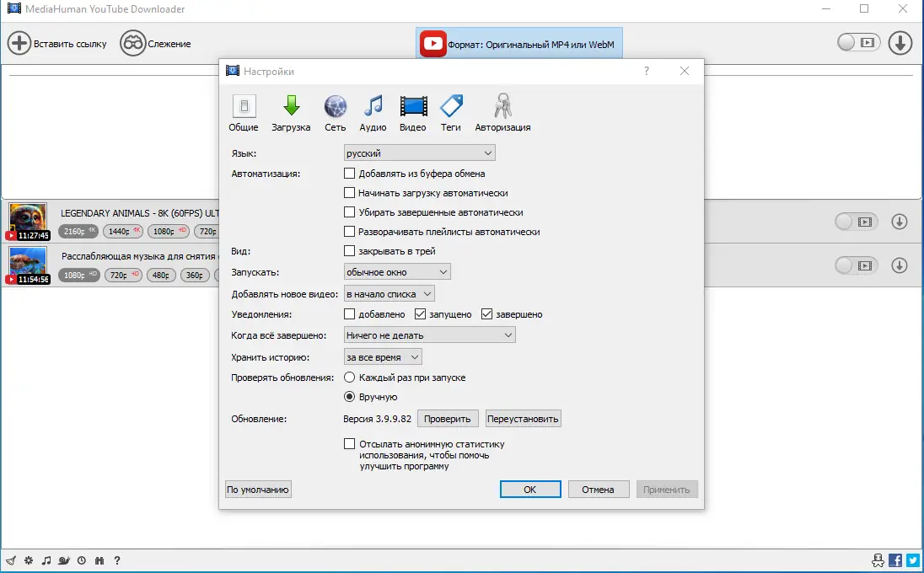Open the Видео settings tab
924x573 pixels.
tap(413, 113)
